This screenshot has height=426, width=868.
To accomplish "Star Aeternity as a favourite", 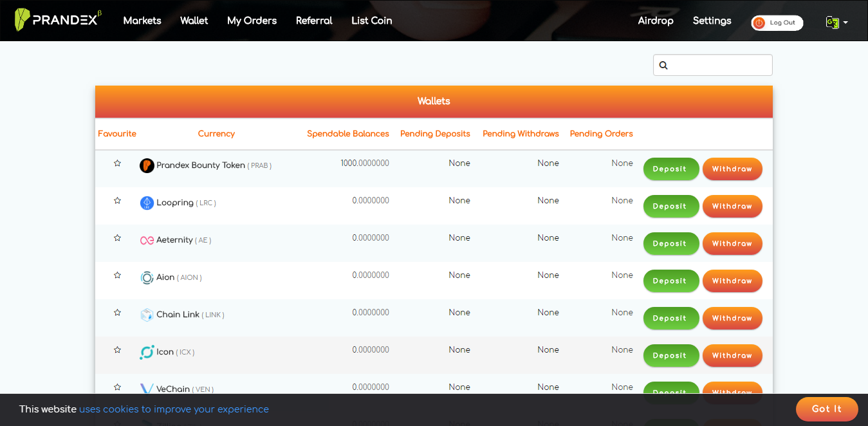I will tap(117, 238).
